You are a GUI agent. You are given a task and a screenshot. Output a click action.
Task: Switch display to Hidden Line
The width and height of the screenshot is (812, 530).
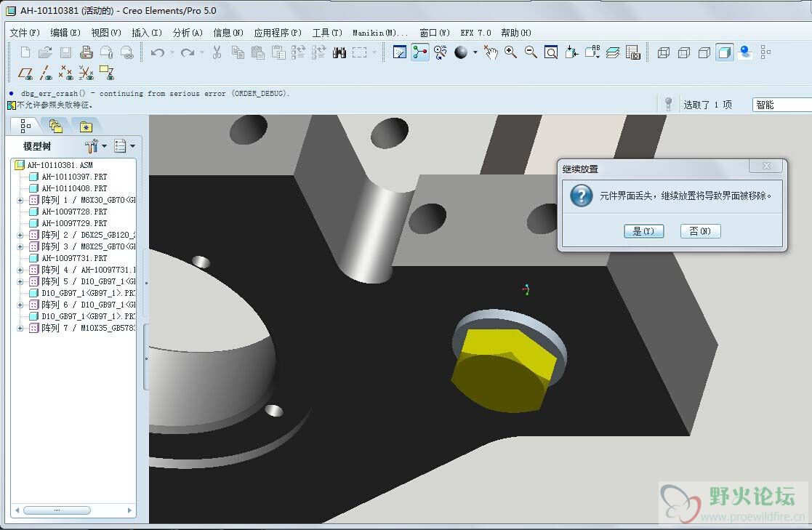coord(683,52)
